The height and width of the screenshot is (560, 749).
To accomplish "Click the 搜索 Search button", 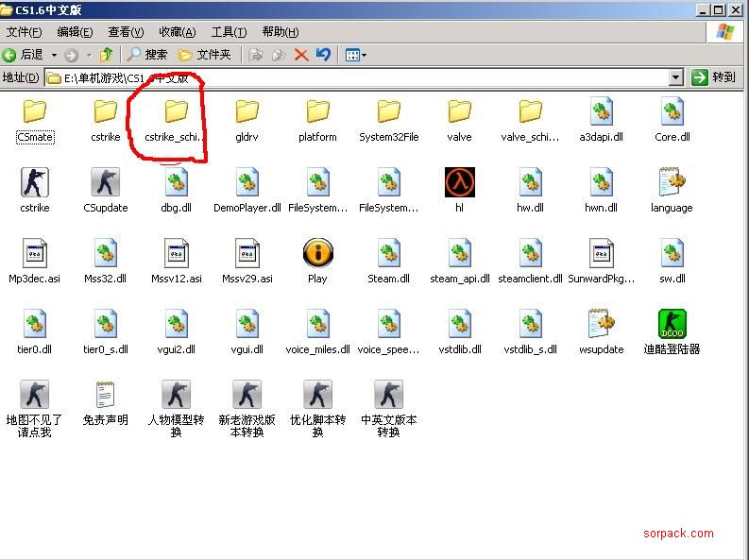I will click(147, 55).
